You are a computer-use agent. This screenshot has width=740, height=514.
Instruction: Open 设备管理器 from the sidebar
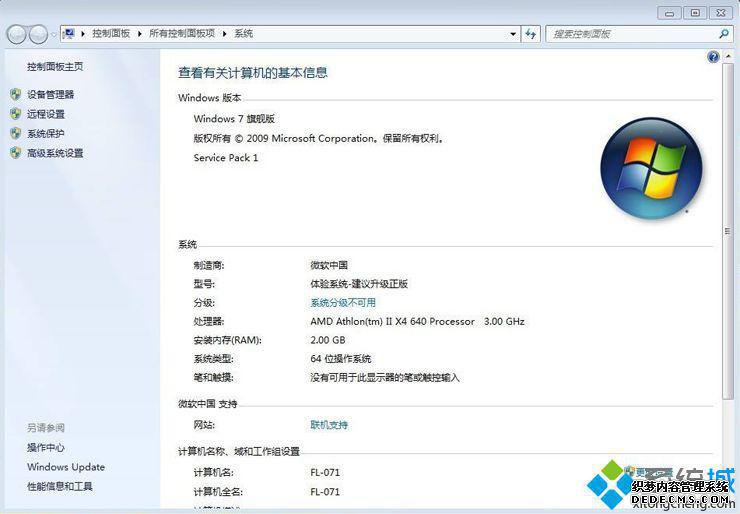click(50, 94)
